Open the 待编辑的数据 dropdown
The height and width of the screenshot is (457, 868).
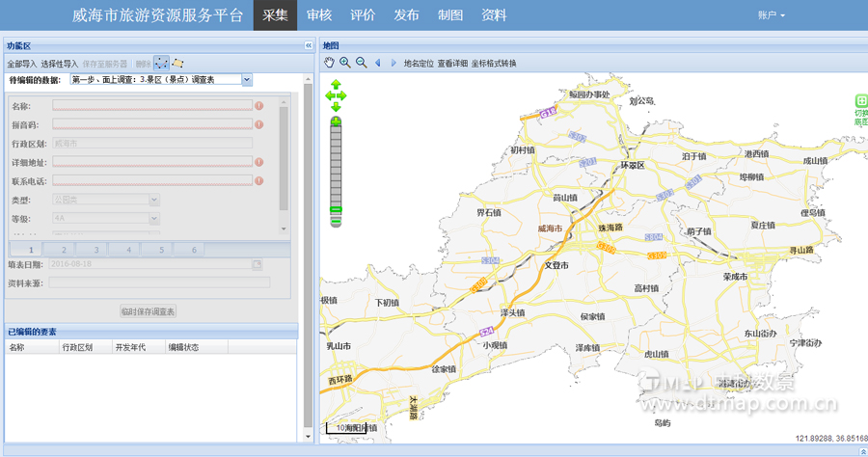247,79
